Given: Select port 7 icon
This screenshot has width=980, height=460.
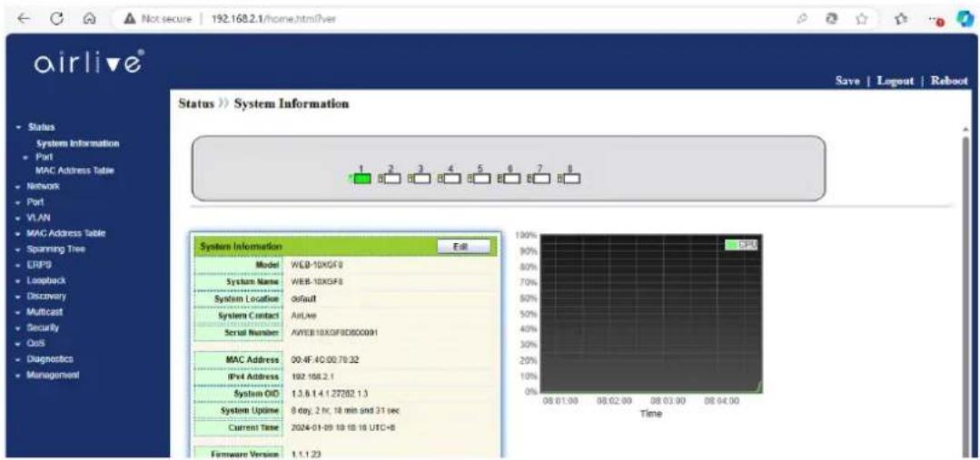Looking at the screenshot, I should [540, 178].
